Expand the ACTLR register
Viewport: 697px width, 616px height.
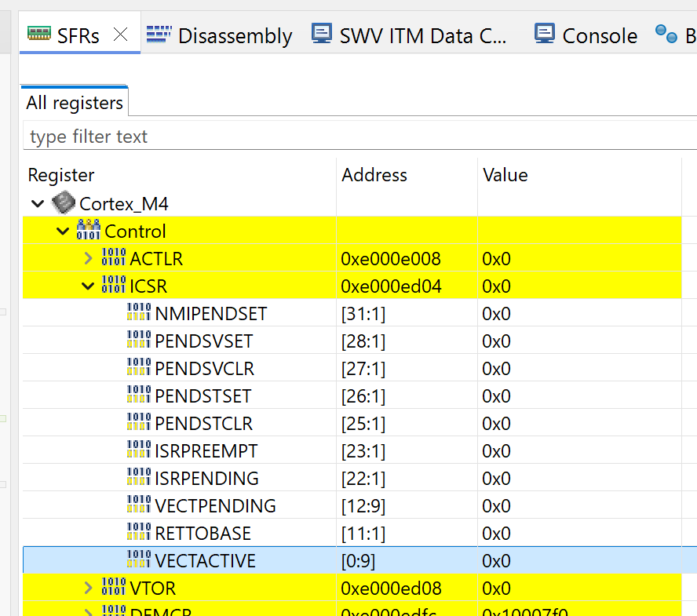[88, 259]
